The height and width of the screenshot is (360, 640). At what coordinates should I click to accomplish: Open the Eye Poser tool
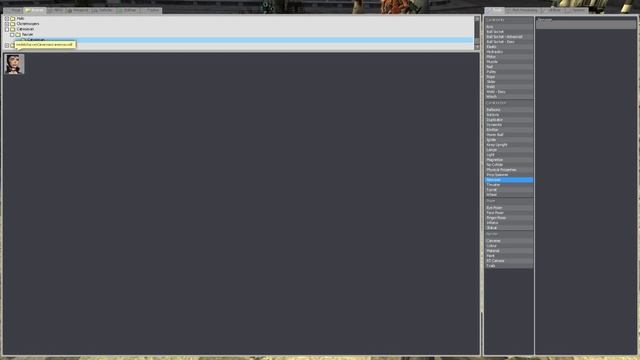(509, 208)
